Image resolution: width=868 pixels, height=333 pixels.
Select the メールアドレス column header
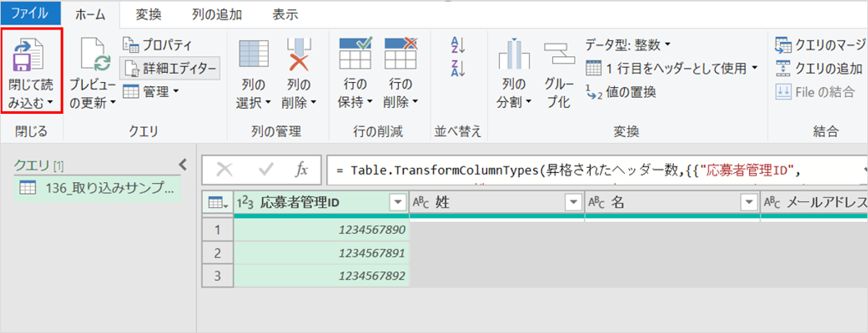point(814,203)
